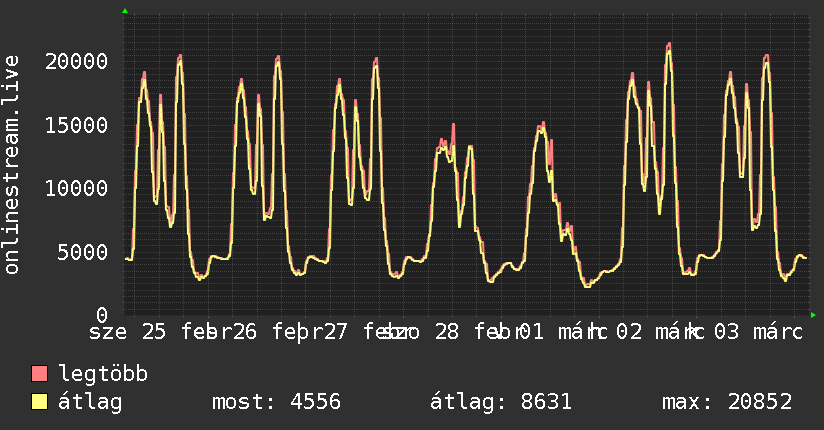This screenshot has height=430, width=824.
Task: Click the green arrow ending x-axis
Action: pos(813,315)
